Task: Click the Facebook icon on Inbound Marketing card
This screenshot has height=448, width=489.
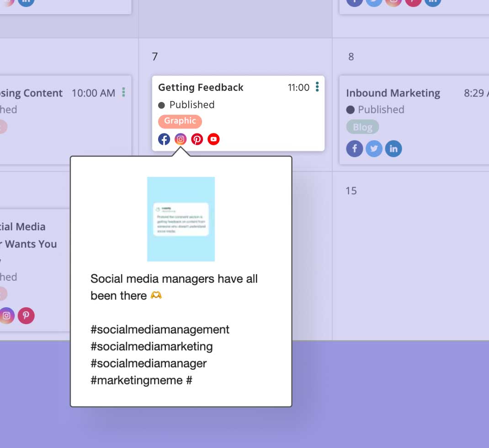Action: pos(355,149)
